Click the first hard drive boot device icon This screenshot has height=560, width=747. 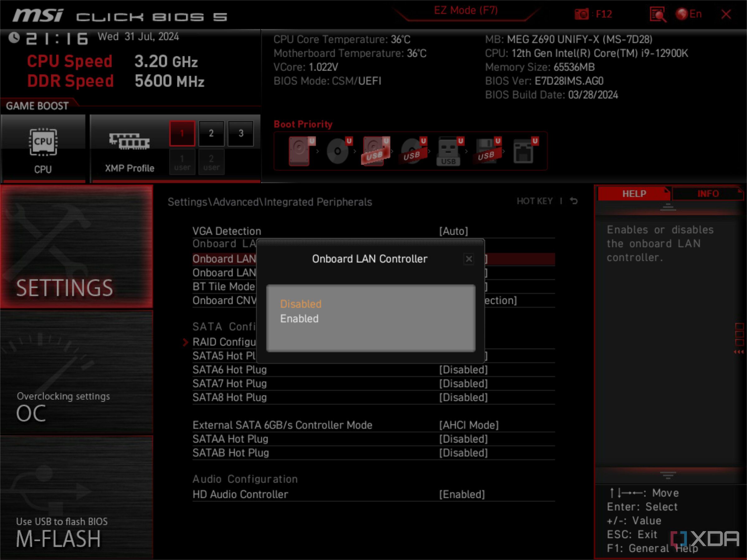(x=301, y=151)
